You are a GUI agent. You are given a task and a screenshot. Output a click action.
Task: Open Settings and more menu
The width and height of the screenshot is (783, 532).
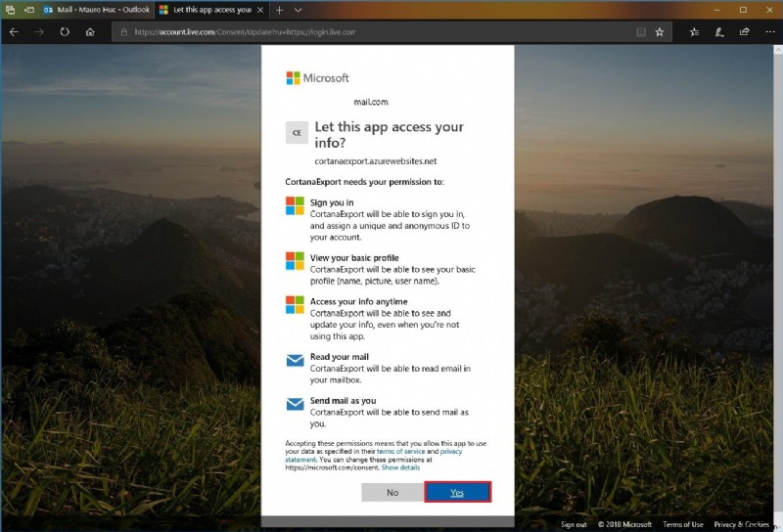(770, 32)
